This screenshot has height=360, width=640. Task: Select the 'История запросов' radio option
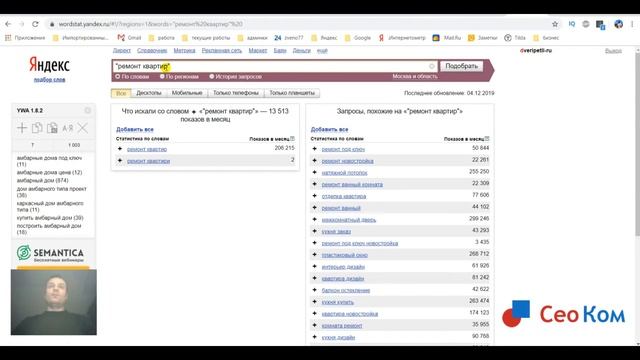point(236,77)
